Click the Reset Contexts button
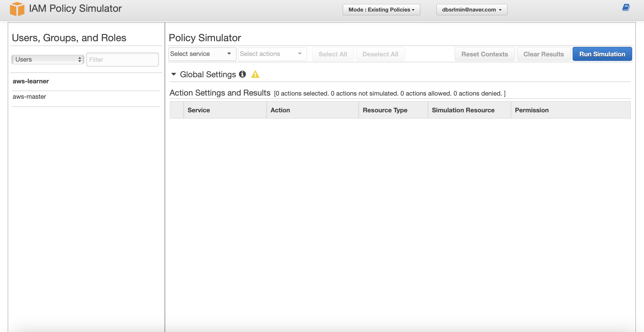This screenshot has width=644, height=332. [x=485, y=54]
